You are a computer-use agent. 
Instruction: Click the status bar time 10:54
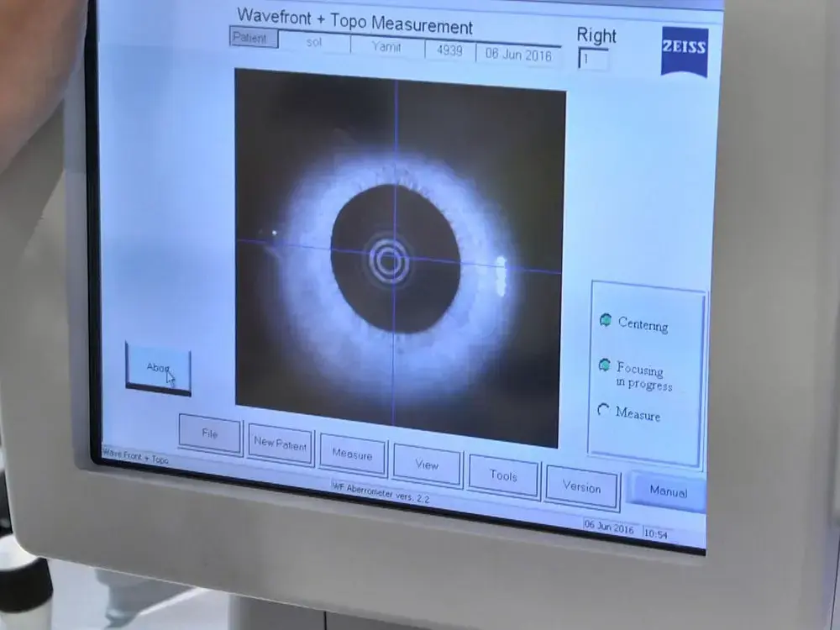tap(656, 533)
